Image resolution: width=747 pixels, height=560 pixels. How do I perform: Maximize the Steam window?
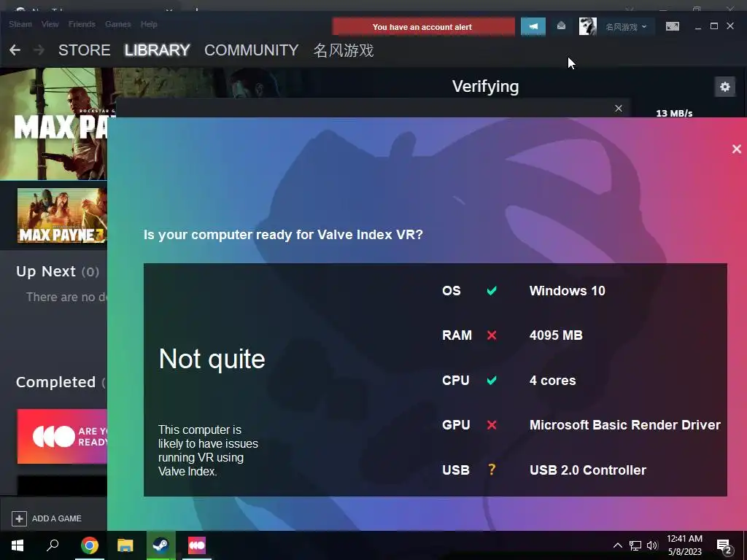(x=713, y=26)
